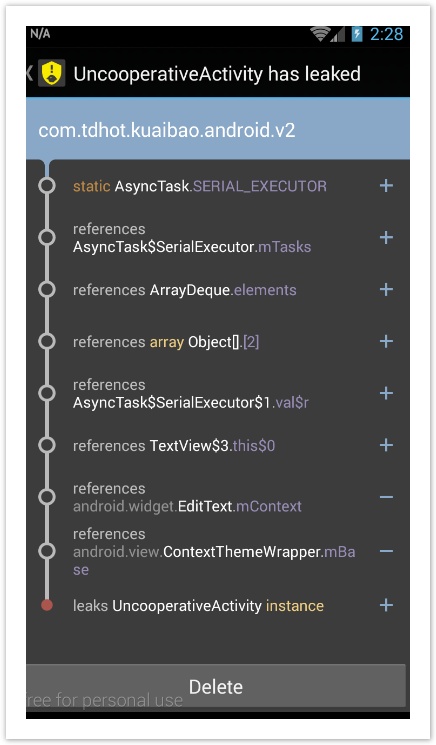Image resolution: width=436 pixels, height=745 pixels.
Task: Expand static AsyncTask.SERIAL_EXECUTOR row plus
Action: tap(386, 185)
